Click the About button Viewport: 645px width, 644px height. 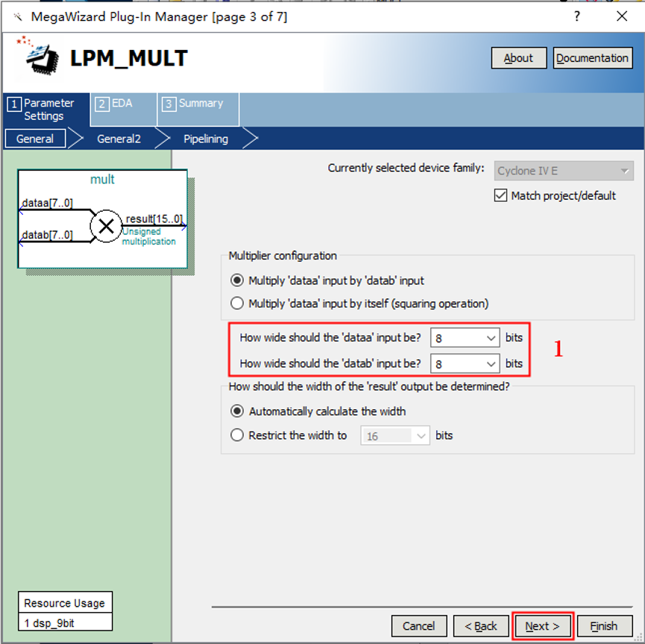518,58
